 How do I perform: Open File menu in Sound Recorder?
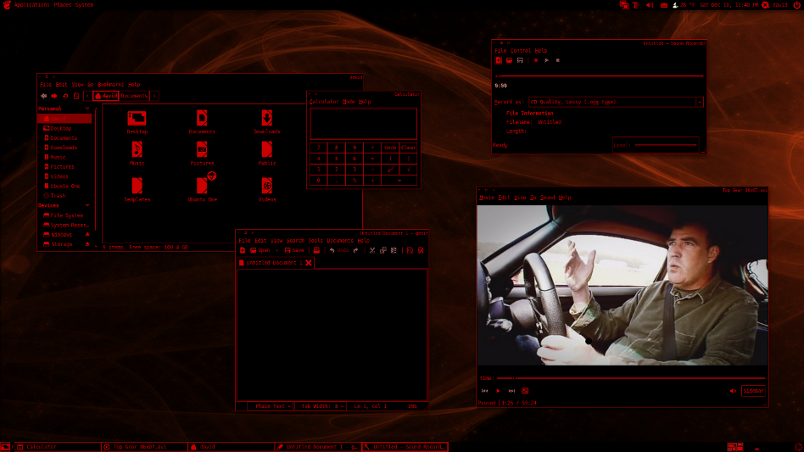pyautogui.click(x=500, y=51)
